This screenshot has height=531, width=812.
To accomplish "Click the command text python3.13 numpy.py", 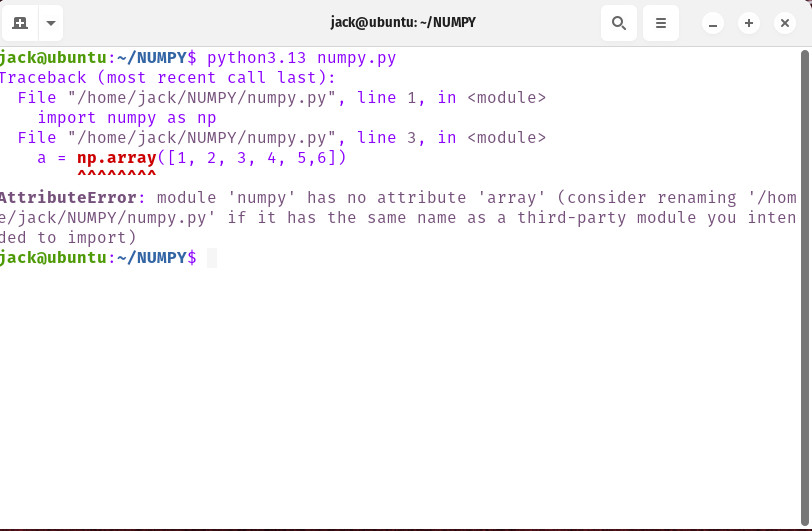I will (301, 58).
